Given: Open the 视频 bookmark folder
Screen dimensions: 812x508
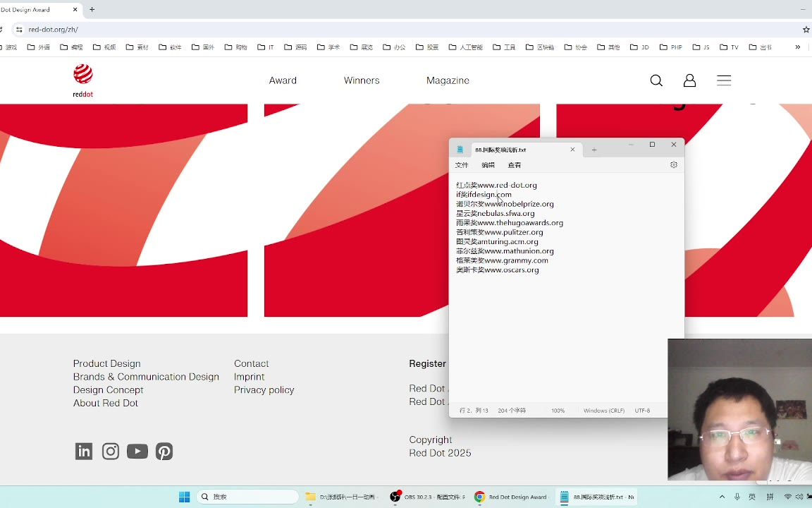Looking at the screenshot, I should point(104,47).
